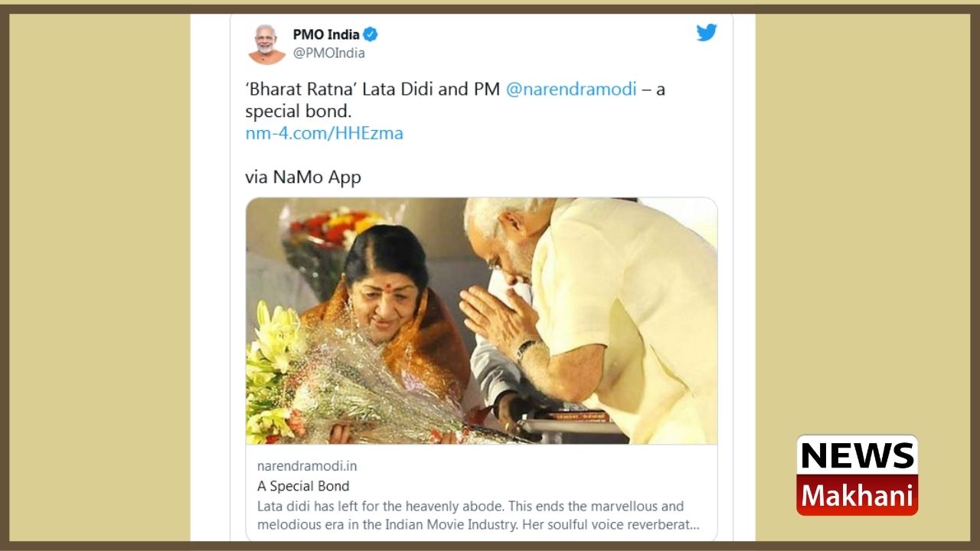Open the @PMOIndia handle

click(328, 54)
